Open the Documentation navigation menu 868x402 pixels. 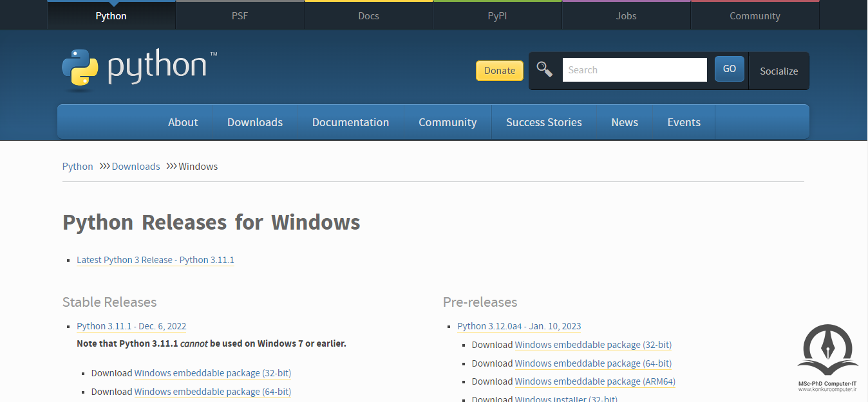click(x=350, y=122)
